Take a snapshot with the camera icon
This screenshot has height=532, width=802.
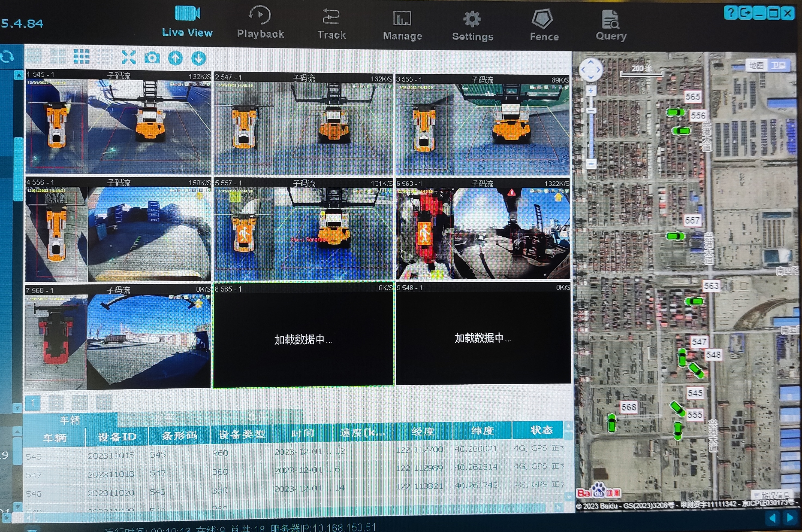tap(152, 58)
